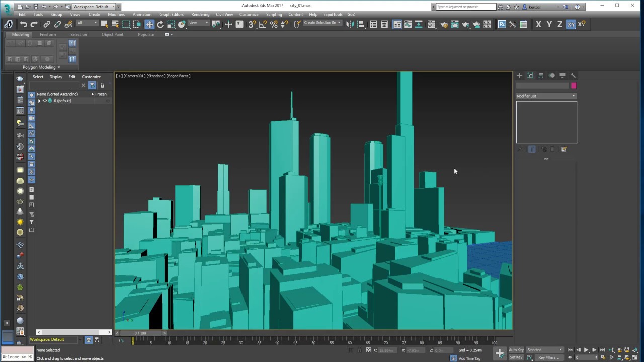Click the Align tool icon
The image size is (644, 362).
pyautogui.click(x=361, y=24)
